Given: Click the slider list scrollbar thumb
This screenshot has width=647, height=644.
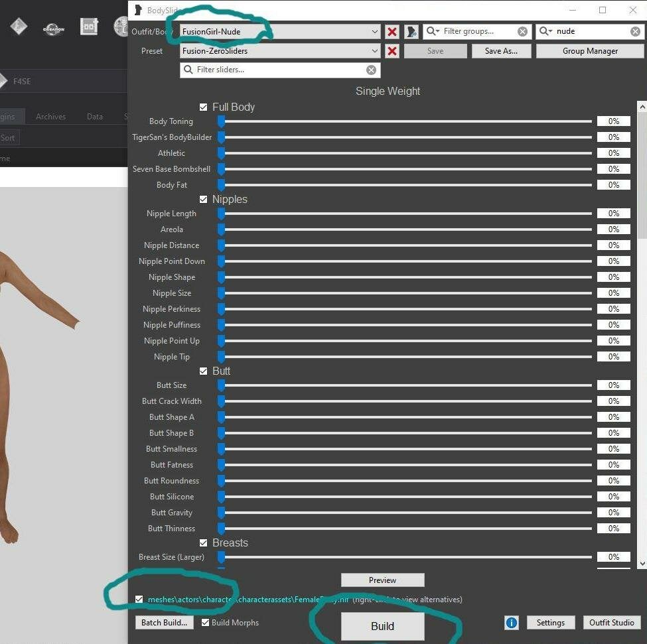Looking at the screenshot, I should tap(642, 175).
